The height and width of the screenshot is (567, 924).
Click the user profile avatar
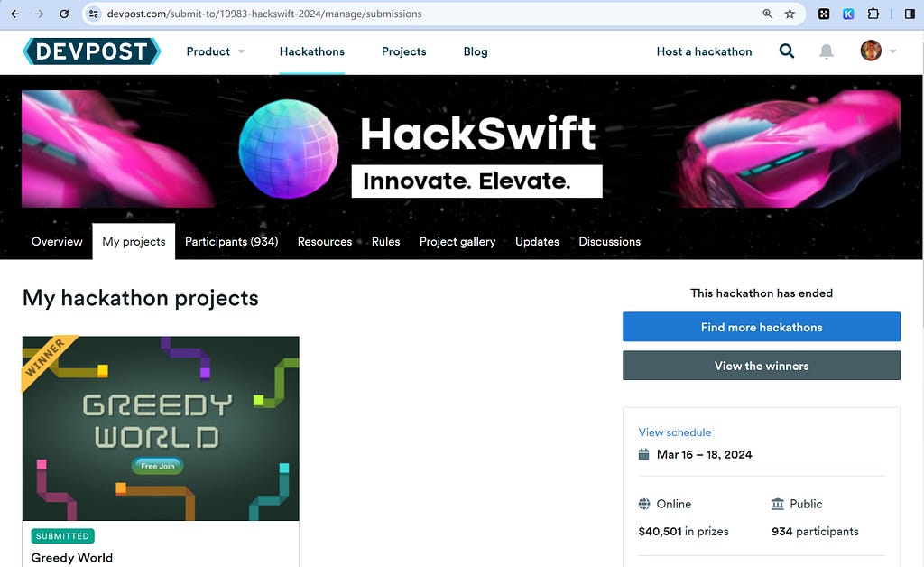[x=871, y=51]
